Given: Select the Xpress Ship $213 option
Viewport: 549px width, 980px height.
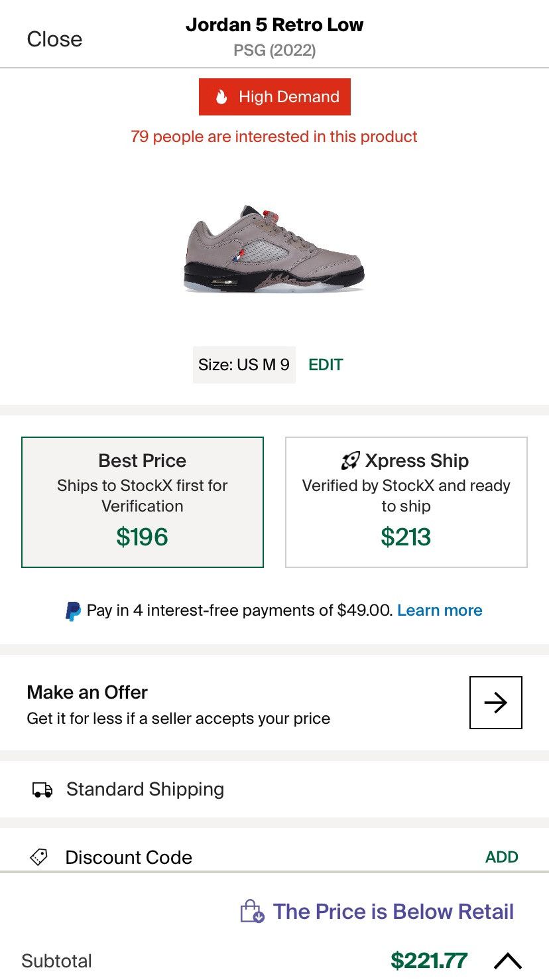Looking at the screenshot, I should 406,502.
